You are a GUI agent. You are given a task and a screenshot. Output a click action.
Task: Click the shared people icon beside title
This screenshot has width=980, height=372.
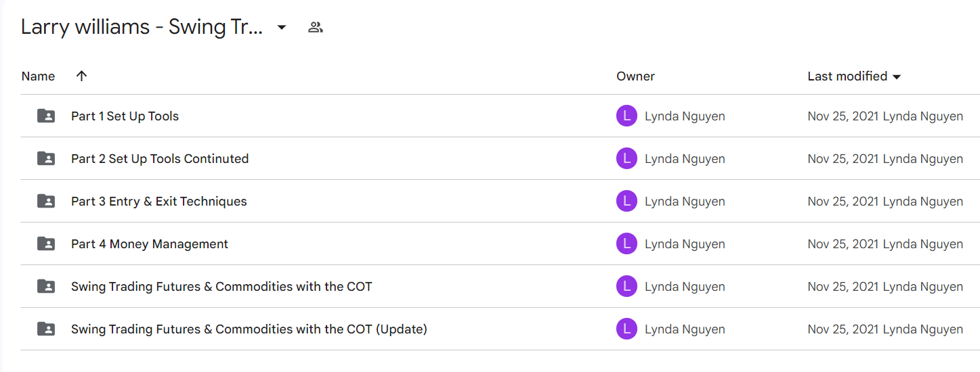[x=315, y=28]
